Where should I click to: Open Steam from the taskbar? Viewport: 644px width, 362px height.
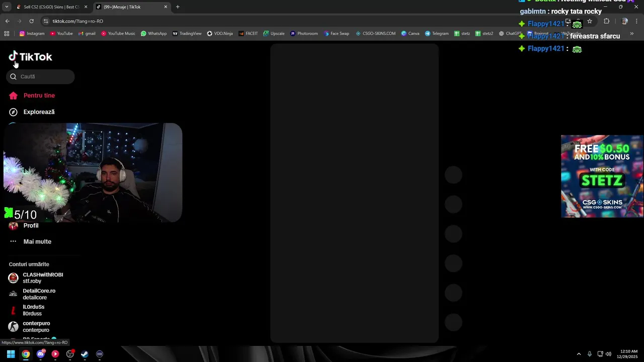point(85,354)
